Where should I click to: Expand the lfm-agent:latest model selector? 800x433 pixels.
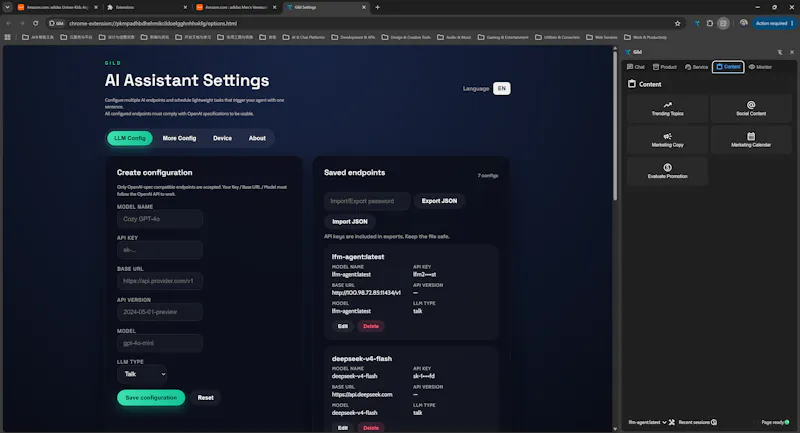[x=647, y=422]
